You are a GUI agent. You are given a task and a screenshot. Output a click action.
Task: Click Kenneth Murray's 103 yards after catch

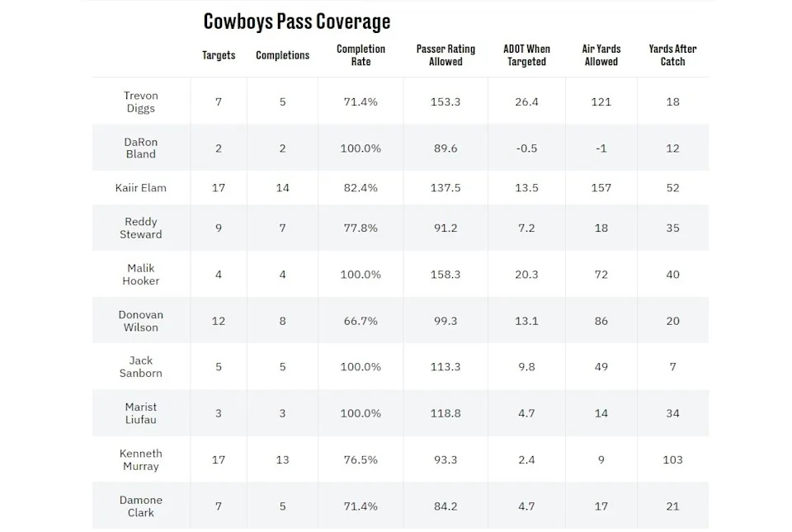(x=672, y=459)
